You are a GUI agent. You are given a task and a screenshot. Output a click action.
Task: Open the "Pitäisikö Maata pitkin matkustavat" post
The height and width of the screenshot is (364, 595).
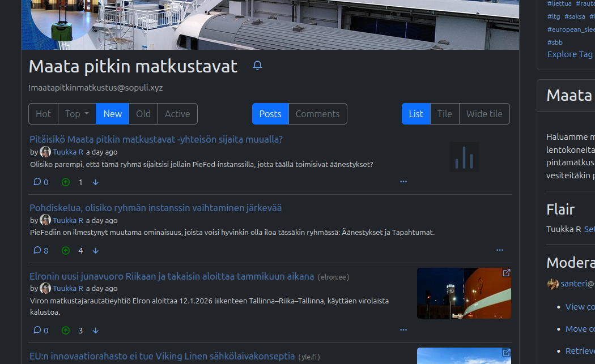tap(156, 139)
